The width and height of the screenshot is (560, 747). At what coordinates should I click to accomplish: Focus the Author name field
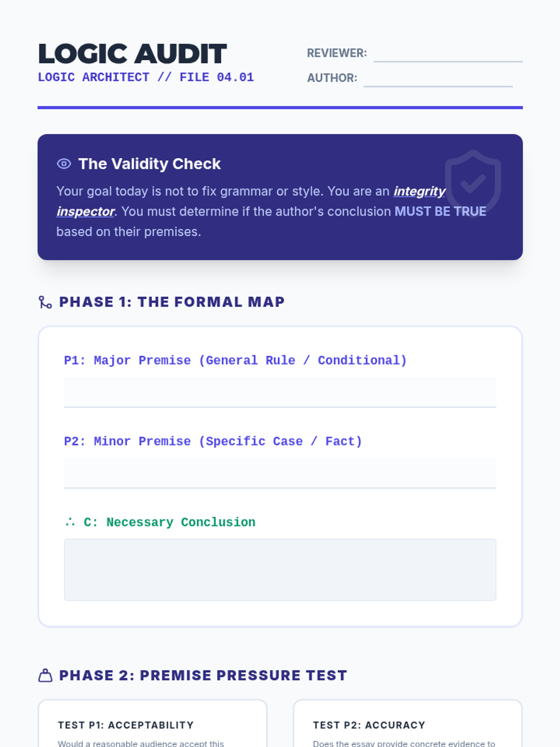pyautogui.click(x=437, y=78)
